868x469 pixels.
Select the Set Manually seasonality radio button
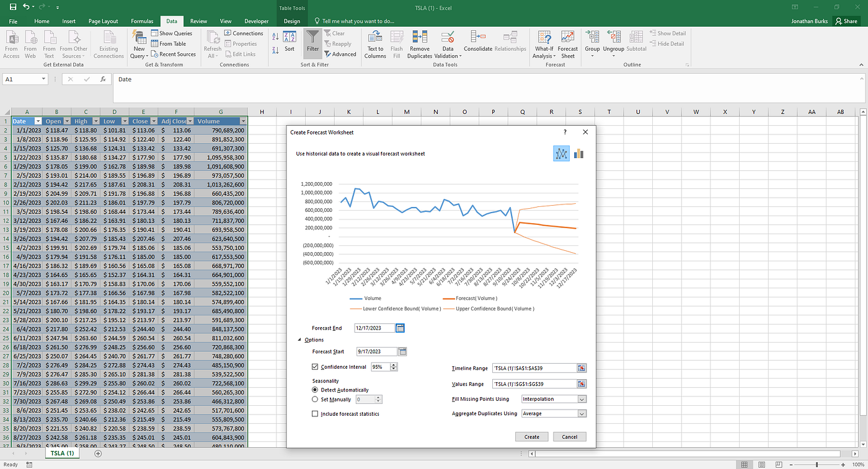[315, 398]
